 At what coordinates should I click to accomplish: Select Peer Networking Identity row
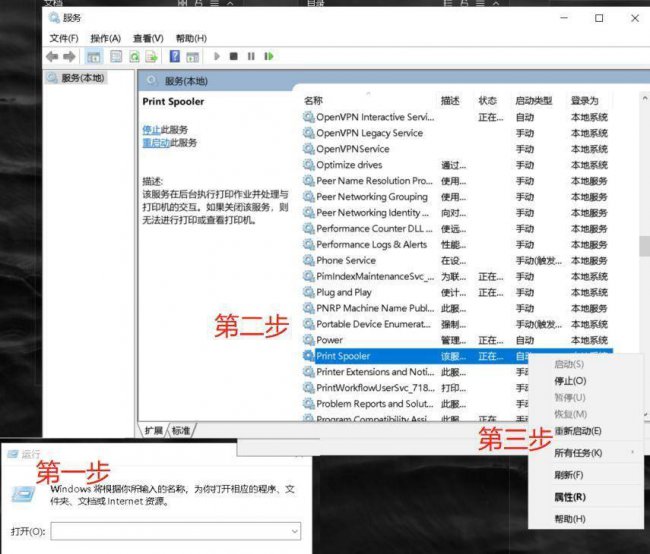(456, 213)
